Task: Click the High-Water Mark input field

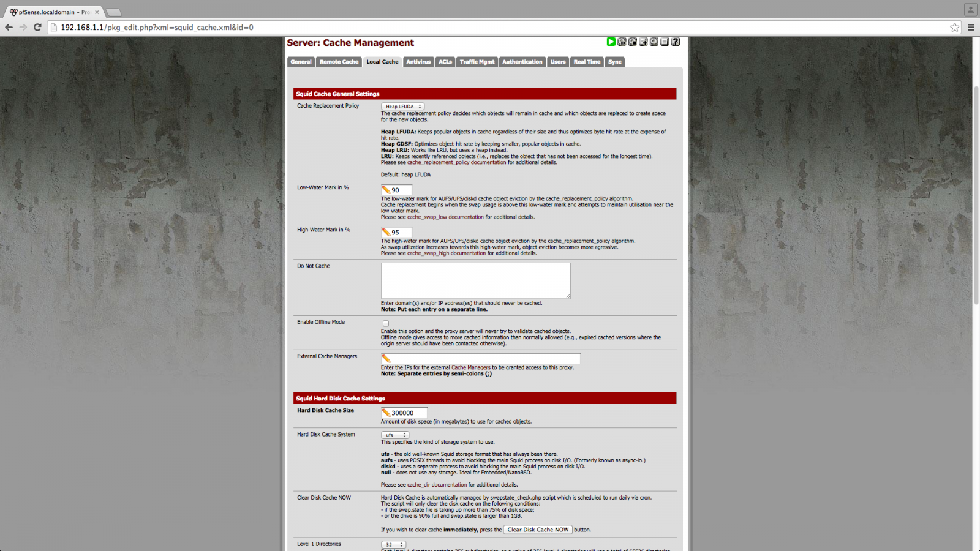Action: 396,232
